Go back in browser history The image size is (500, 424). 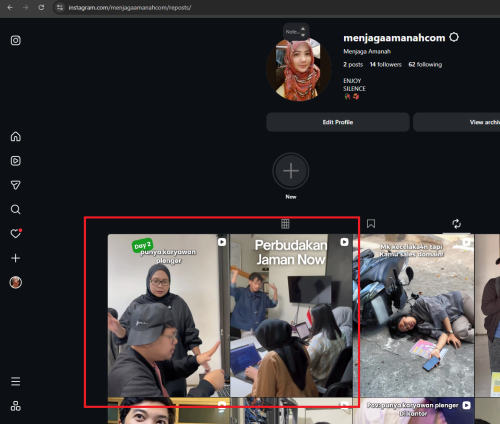click(10, 7)
